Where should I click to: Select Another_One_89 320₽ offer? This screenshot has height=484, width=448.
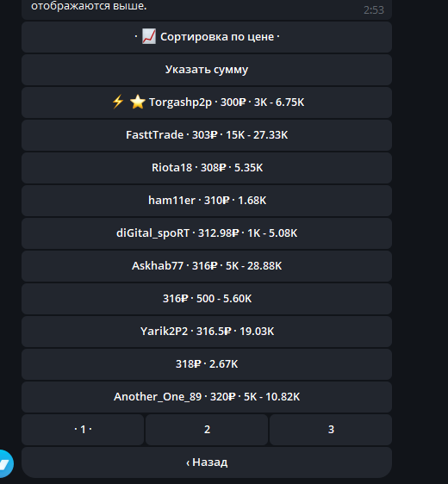207,397
